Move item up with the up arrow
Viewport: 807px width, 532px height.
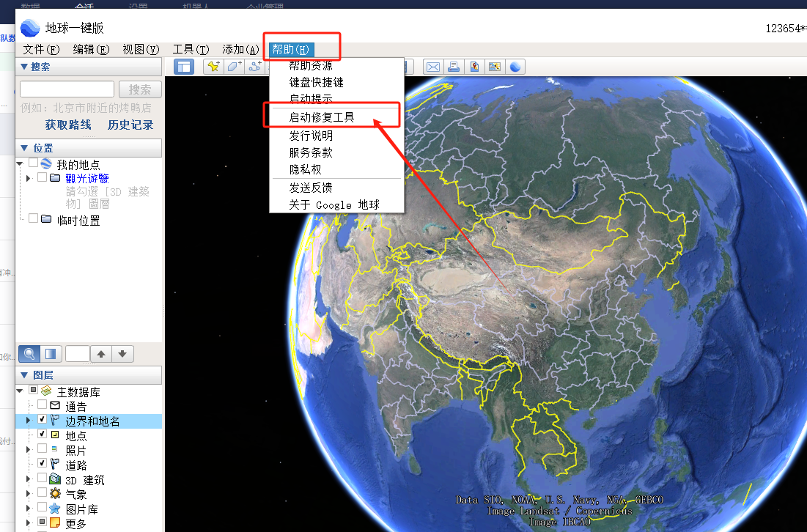tap(101, 354)
